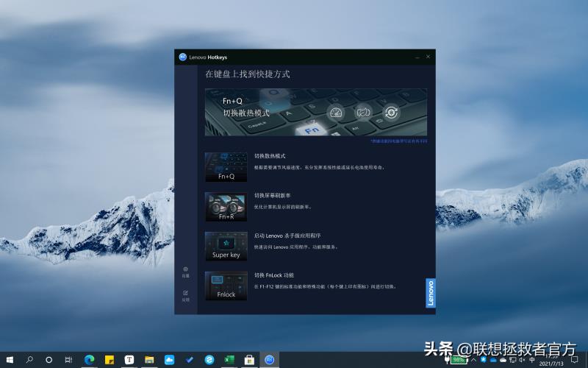Viewport: 588px width, 368px height.
Task: Open the Windows Start menu
Action: pyautogui.click(x=10, y=360)
